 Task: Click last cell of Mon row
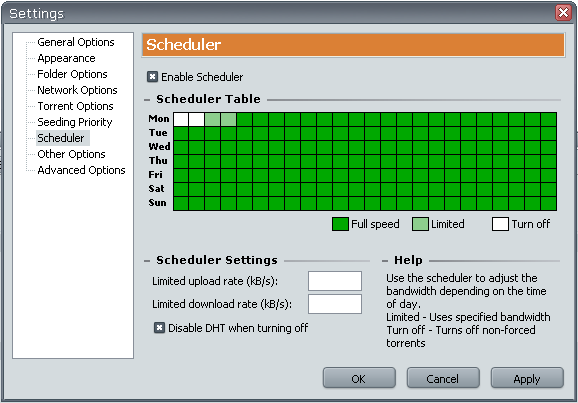pos(549,119)
